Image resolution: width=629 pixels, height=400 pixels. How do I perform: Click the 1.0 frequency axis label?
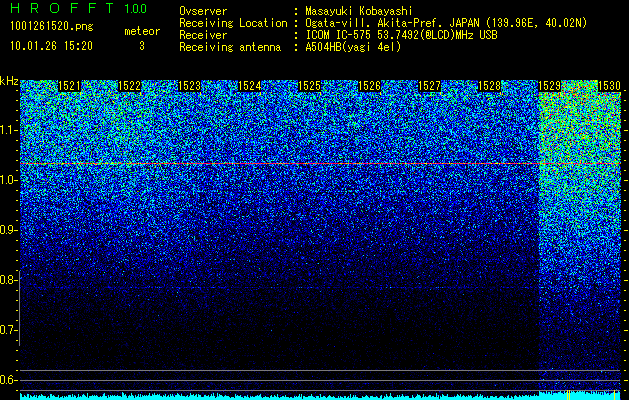click(x=7, y=180)
